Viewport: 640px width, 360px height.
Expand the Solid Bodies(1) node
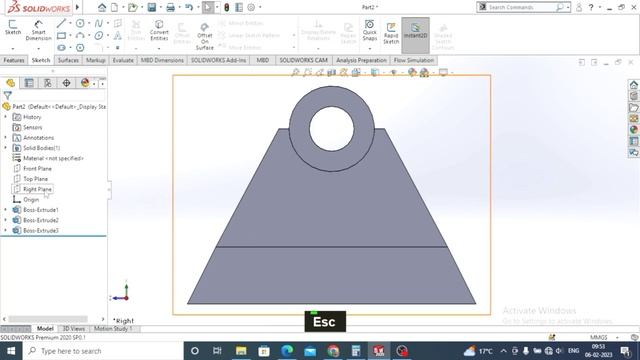(x=6, y=148)
